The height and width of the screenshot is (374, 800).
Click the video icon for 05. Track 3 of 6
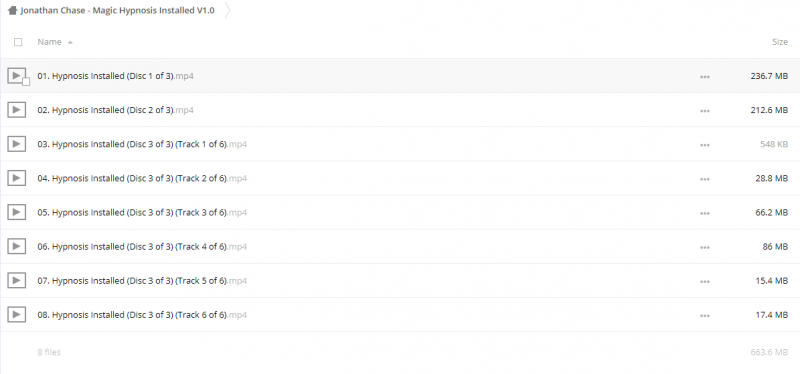click(x=16, y=212)
